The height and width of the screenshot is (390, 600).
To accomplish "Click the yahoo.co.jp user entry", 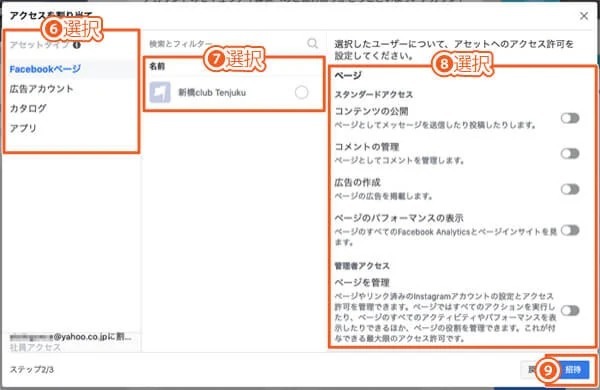I will [x=70, y=337].
